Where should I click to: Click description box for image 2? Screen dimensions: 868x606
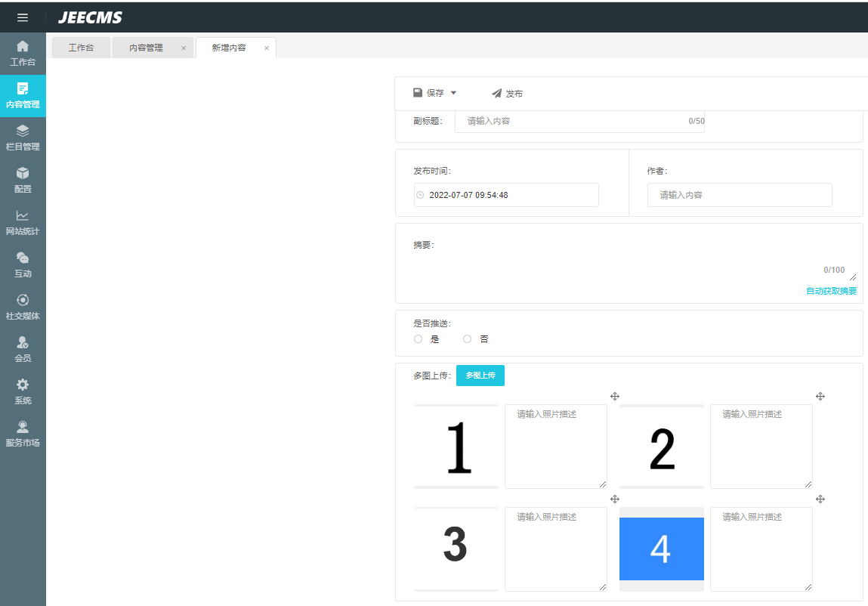[761, 447]
